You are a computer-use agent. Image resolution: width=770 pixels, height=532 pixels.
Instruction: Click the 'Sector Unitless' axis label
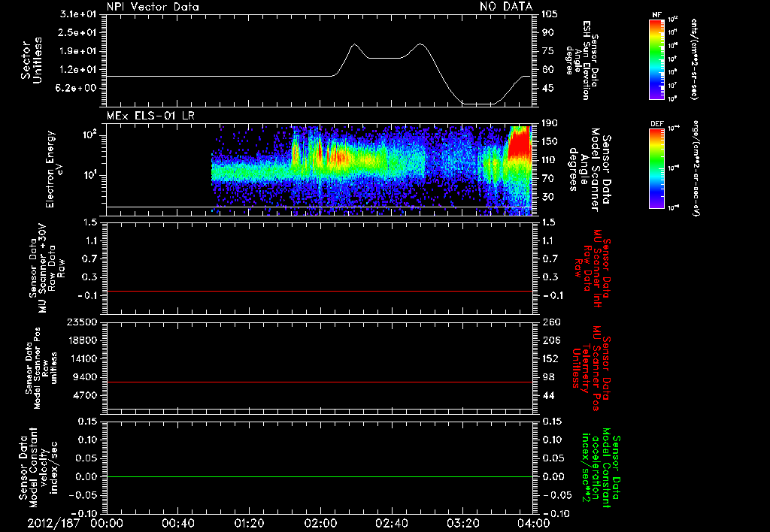(32, 60)
